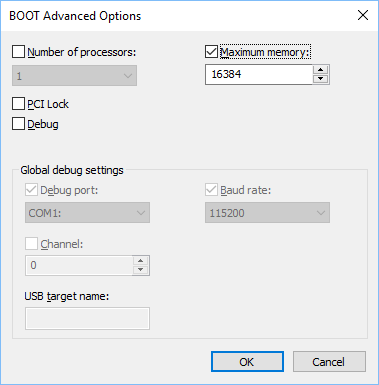379x385 pixels.
Task: Toggle the PCI Lock checkbox
Action: (x=18, y=104)
